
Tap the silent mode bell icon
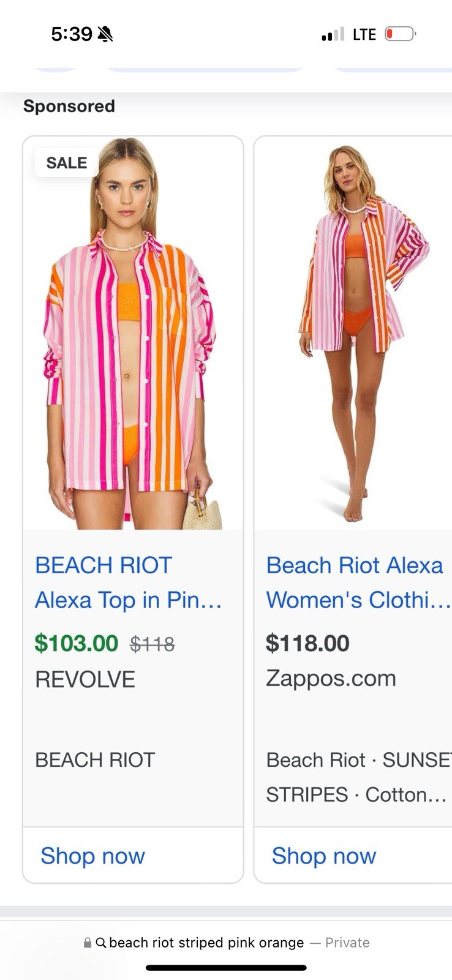click(x=105, y=34)
